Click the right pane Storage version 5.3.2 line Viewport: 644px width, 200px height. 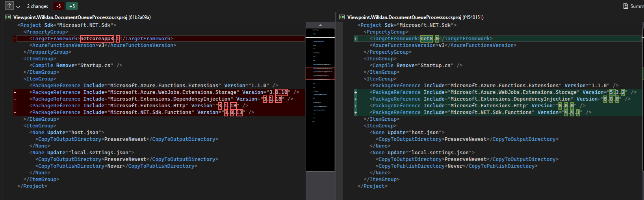[503, 92]
